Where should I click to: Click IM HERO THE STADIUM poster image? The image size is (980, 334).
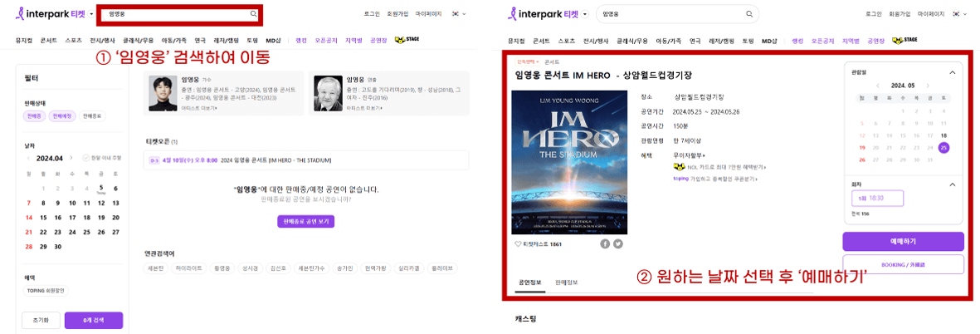569,163
